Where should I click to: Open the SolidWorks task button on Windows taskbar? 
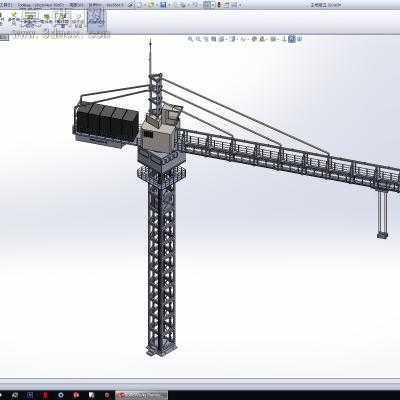pyautogui.click(x=142, y=395)
